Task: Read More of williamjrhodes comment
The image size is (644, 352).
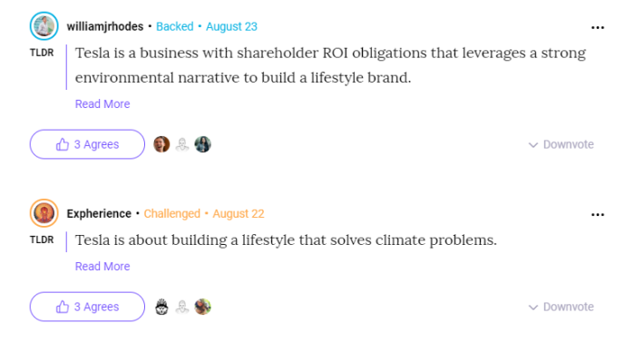Action: point(102,104)
